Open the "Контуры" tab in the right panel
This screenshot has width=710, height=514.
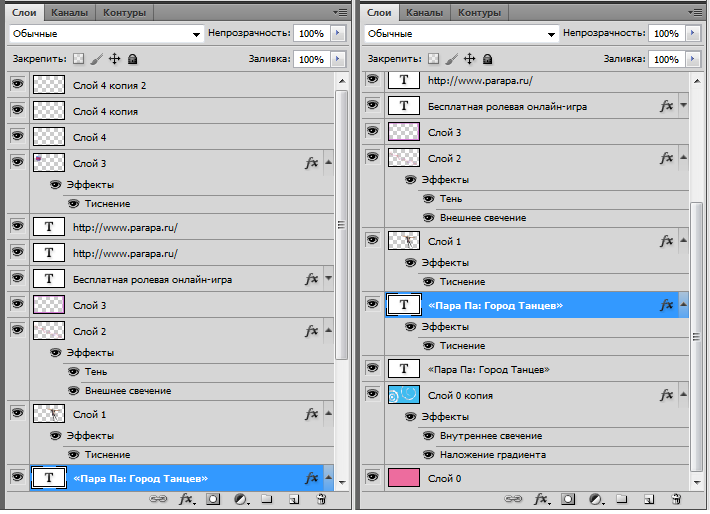click(x=480, y=13)
